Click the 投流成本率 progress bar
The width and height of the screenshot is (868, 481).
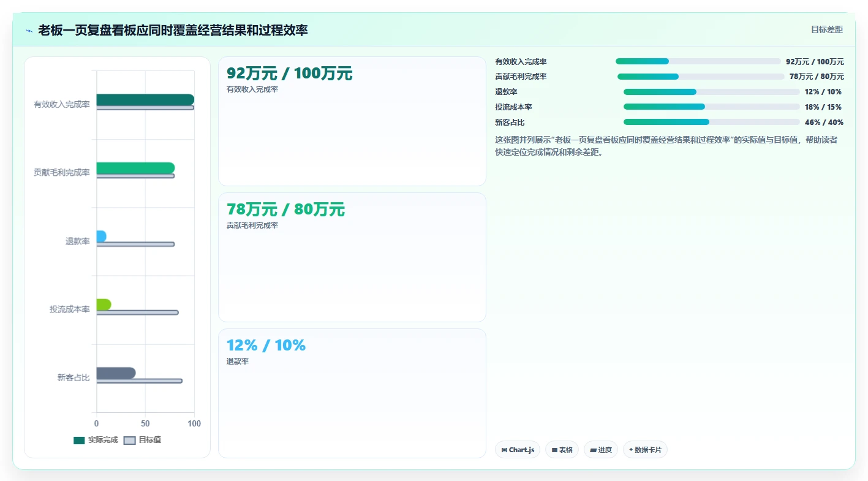[x=712, y=107]
